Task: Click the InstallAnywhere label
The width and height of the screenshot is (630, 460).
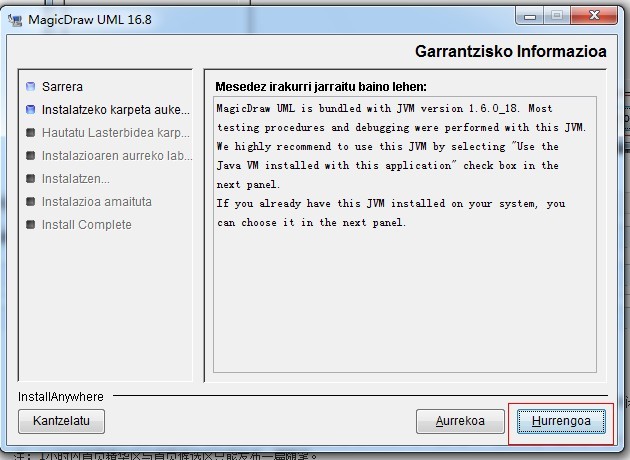Action: tap(61, 397)
